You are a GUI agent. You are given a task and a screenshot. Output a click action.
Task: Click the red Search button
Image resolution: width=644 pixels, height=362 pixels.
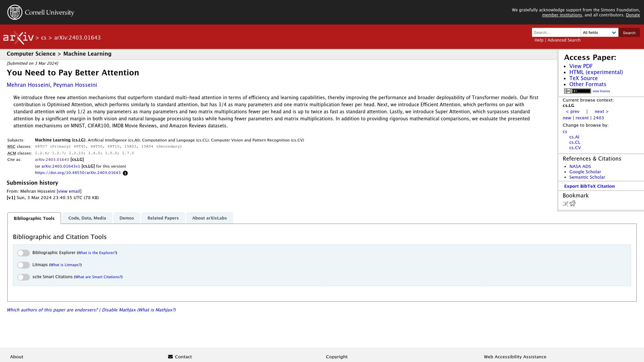click(x=629, y=33)
